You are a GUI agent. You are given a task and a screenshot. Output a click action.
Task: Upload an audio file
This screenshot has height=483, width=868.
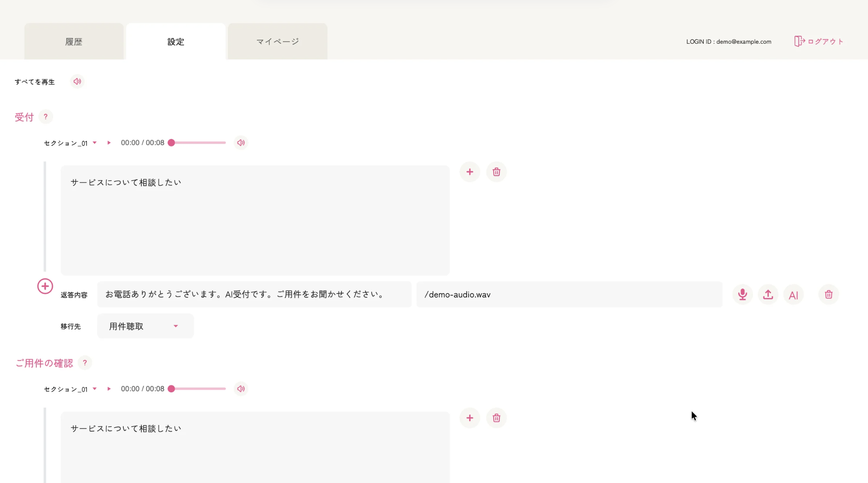[x=768, y=295]
